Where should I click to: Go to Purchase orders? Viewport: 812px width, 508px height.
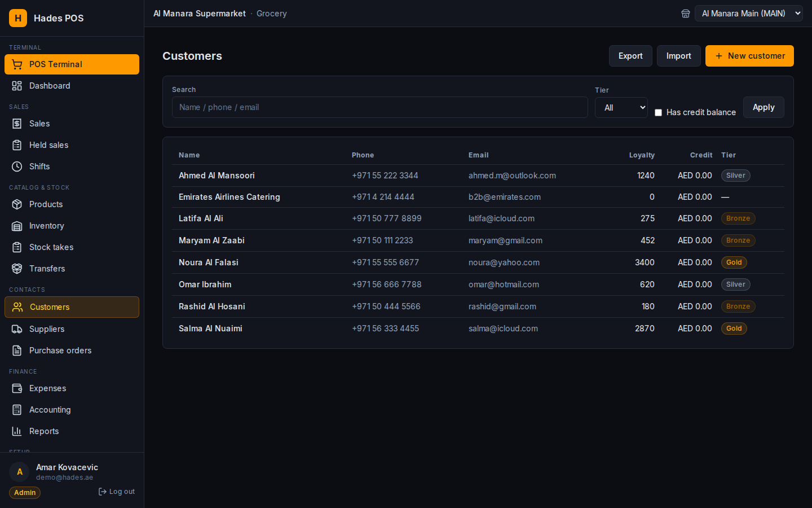tap(72, 351)
